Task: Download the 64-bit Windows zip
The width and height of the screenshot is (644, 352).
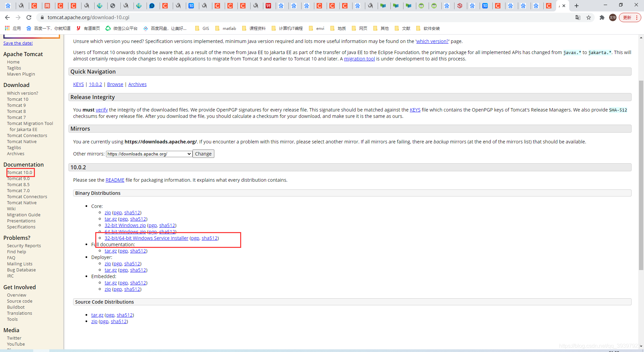Action: 125,232
